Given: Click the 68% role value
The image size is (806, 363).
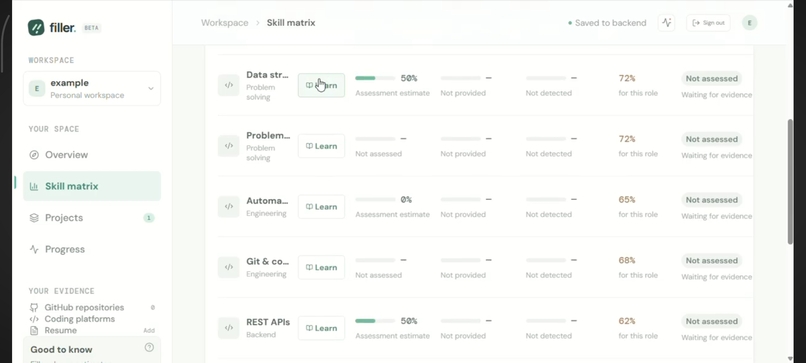Looking at the screenshot, I should click(x=627, y=260).
